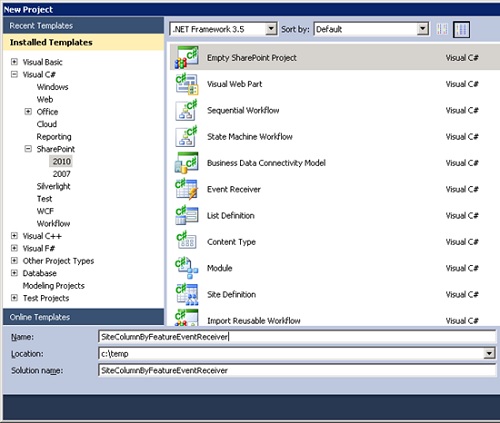This screenshot has height=423, width=500.
Task: Click the Import Reusable Workflow label
Action: (254, 321)
